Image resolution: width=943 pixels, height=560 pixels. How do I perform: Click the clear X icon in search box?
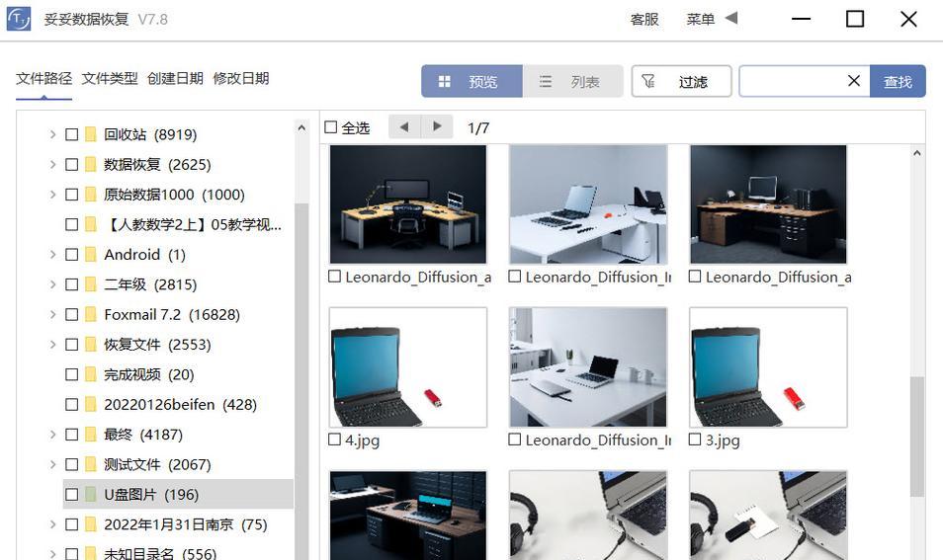click(x=853, y=81)
